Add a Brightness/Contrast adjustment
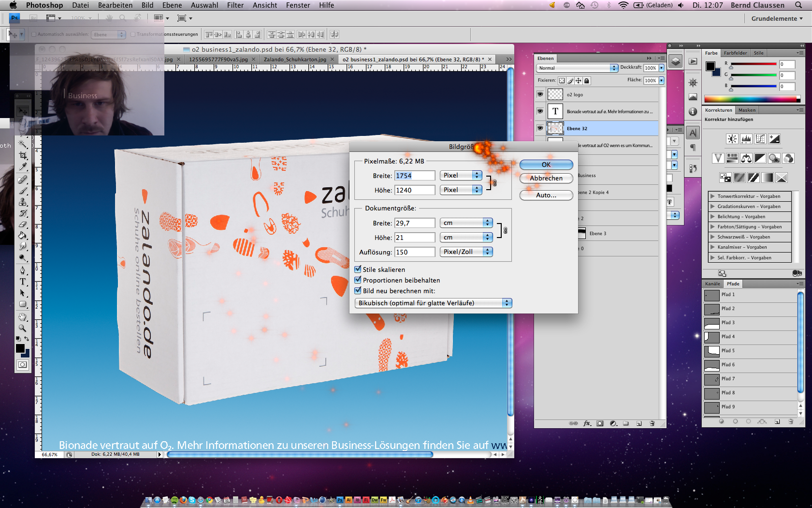 tap(732, 139)
